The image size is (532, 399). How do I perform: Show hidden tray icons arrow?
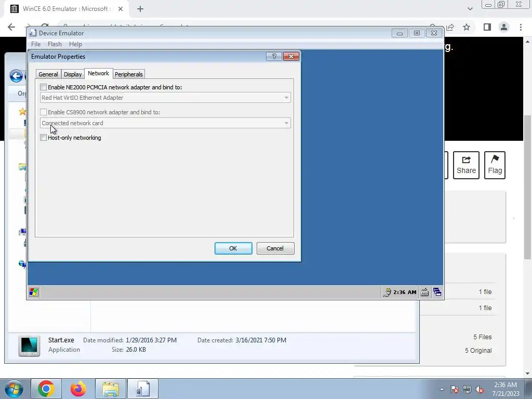pos(442,390)
